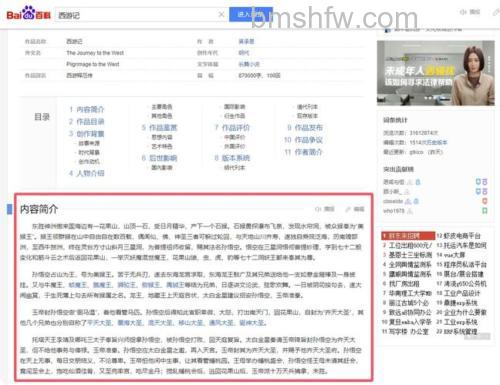Click the red highlighted first item in the hot list
This screenshot has height=385, width=500.
(408, 236)
